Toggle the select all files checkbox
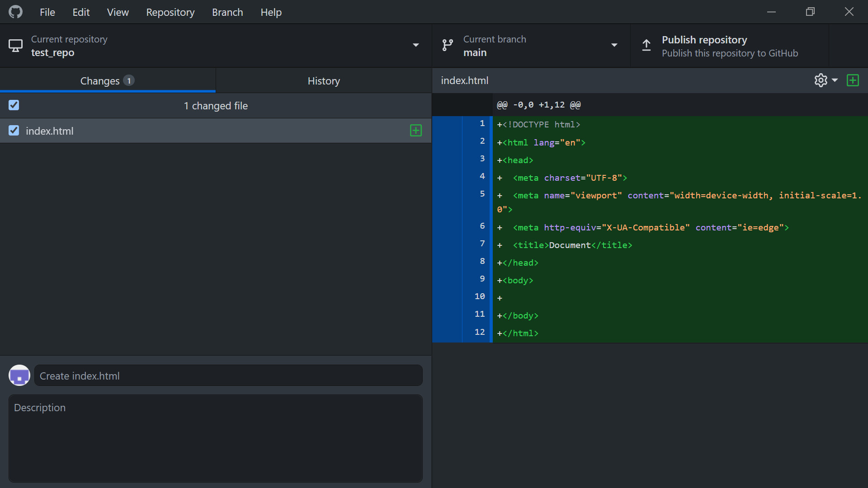868x488 pixels. pyautogui.click(x=13, y=105)
